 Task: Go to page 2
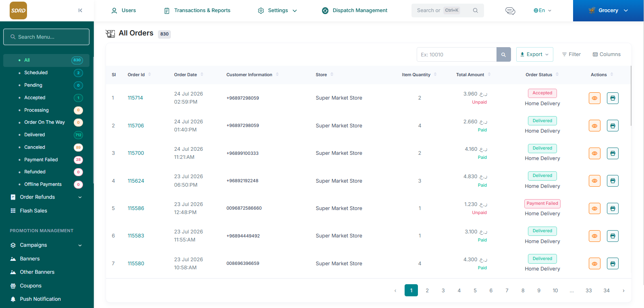point(427,291)
